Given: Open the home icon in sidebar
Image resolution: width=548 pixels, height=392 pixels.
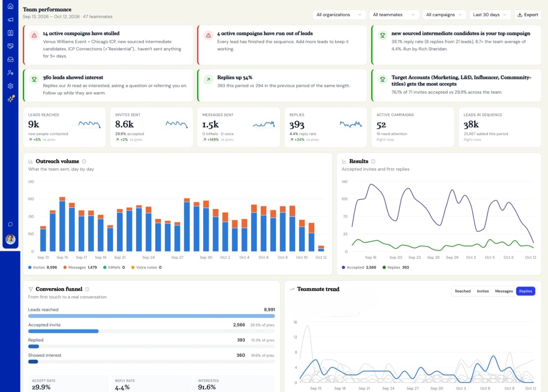Looking at the screenshot, I should click(11, 6).
